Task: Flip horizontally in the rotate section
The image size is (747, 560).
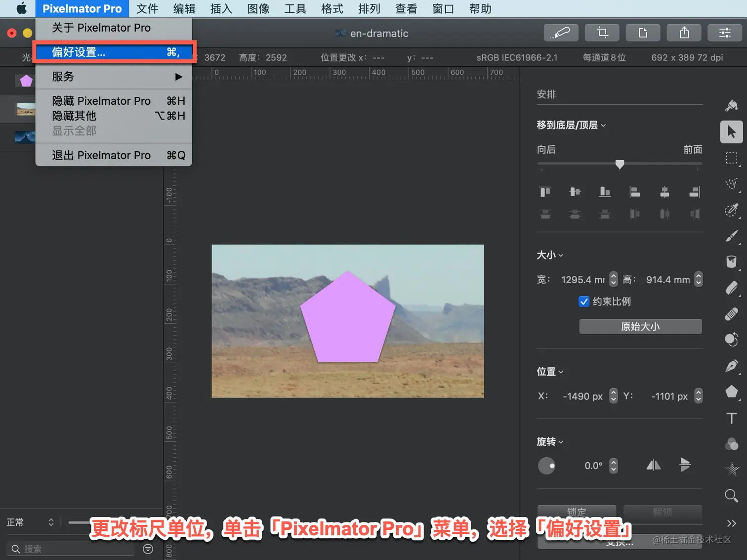Action: click(653, 465)
